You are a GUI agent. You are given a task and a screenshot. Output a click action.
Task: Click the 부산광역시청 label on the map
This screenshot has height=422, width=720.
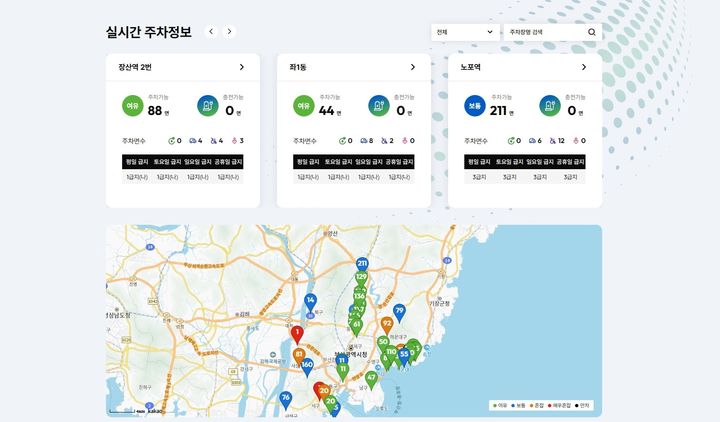click(352, 354)
